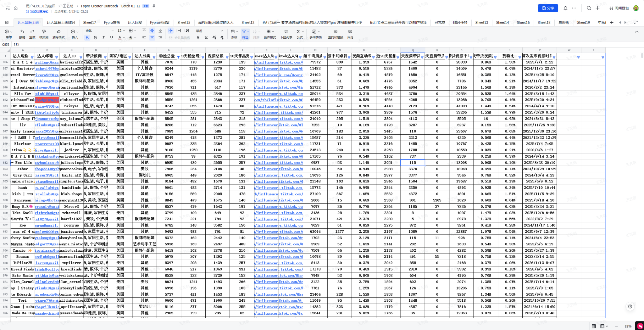
Task: Click the find and replace (查找和替换) icon
Action: click(336, 31)
